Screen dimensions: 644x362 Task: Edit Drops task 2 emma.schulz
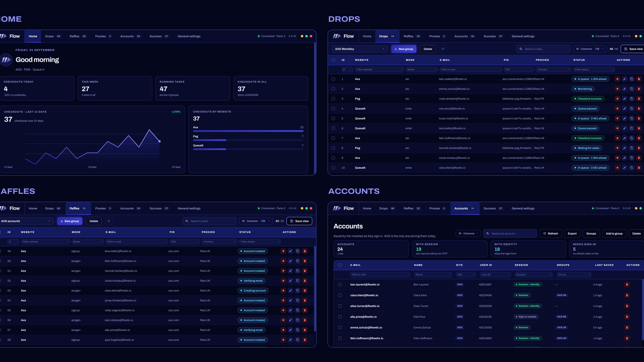[x=624, y=89]
